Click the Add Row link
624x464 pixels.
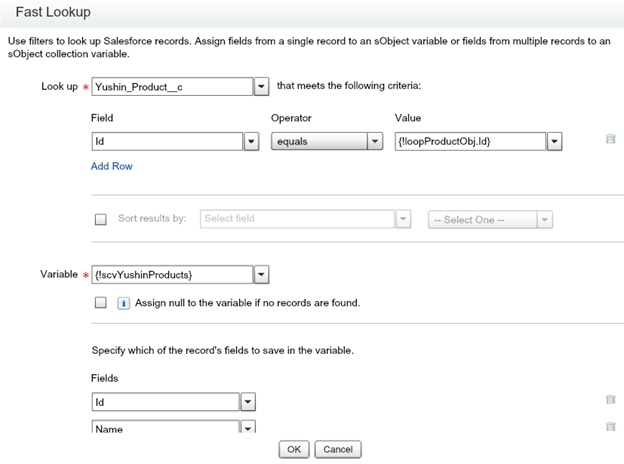112,166
